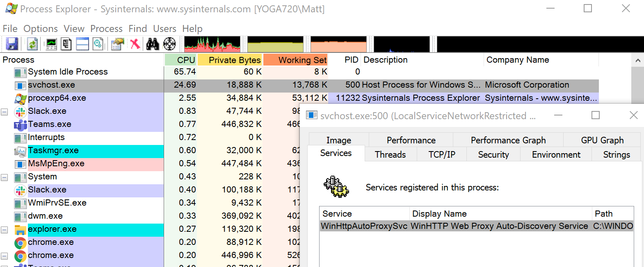
Task: Click the MsMpEng.exe process icon
Action: [20, 164]
